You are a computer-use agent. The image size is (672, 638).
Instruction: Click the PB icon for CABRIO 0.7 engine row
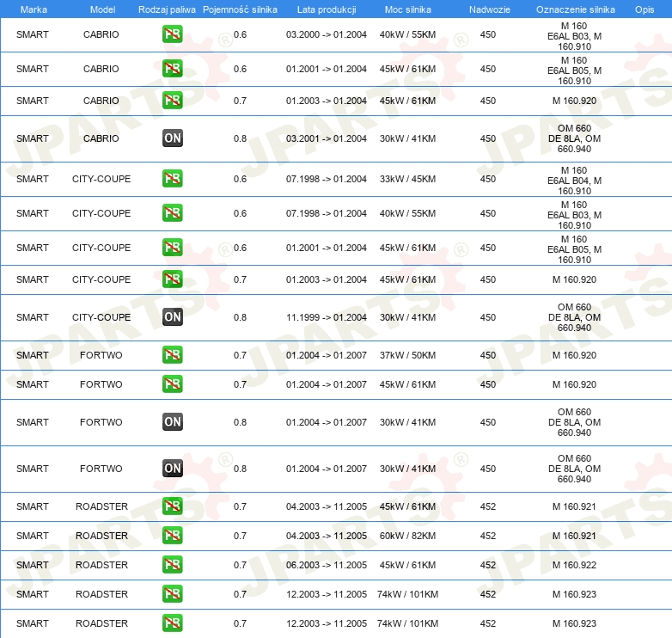172,101
